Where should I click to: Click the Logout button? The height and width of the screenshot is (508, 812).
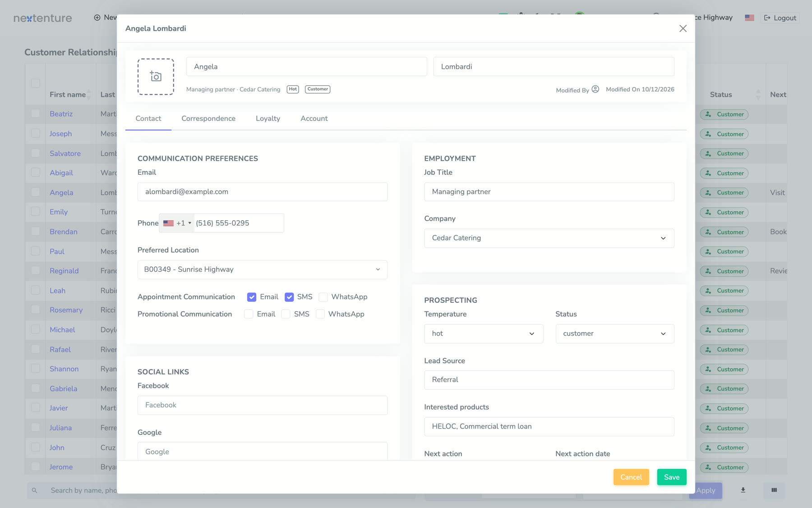pos(780,18)
